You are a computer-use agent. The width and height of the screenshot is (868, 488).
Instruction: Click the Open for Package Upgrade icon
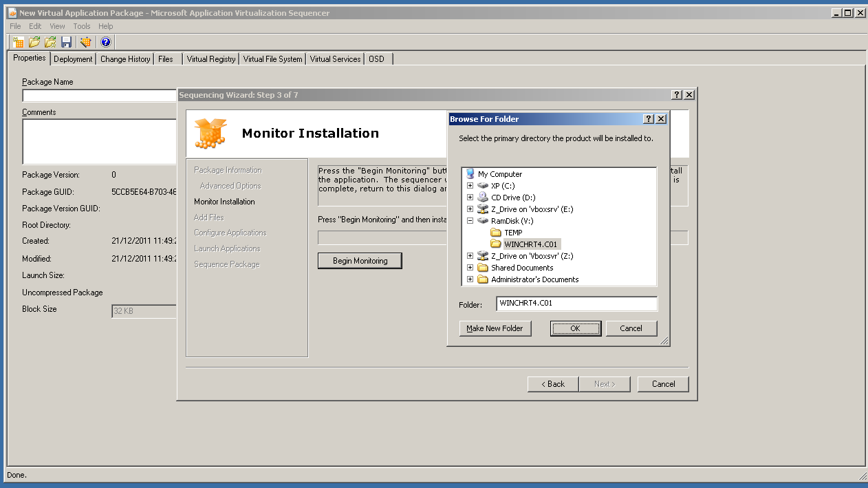tap(50, 42)
